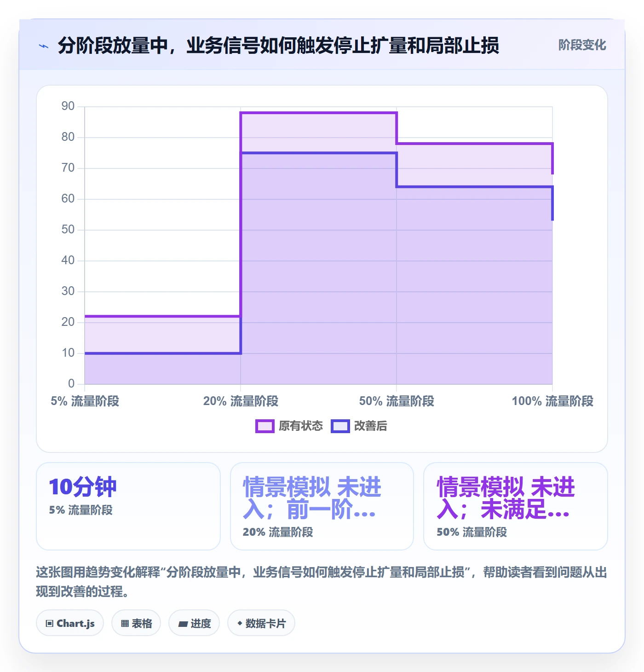Click the 100% 流量阶段 x-axis label

(x=552, y=401)
